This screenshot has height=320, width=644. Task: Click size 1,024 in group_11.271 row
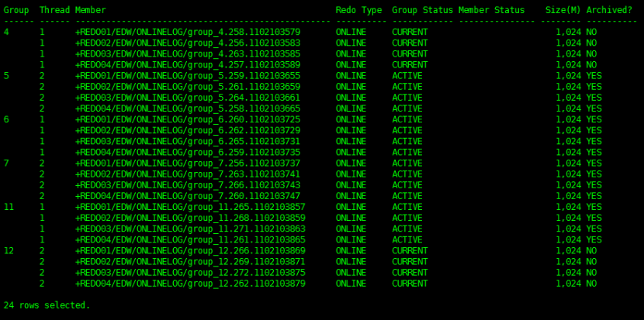(569, 229)
